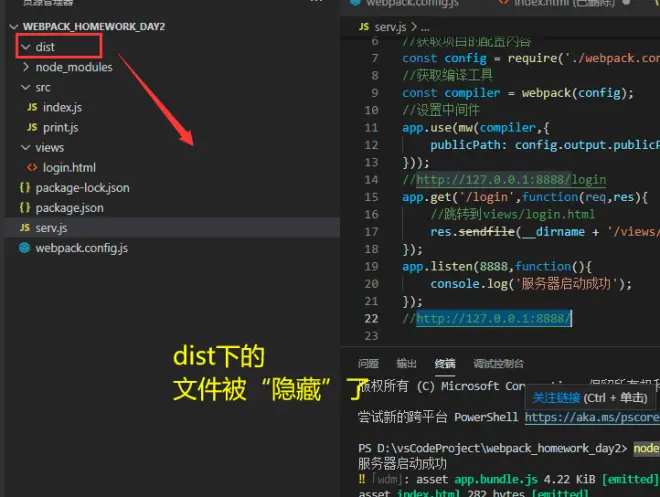Click the JSON braces icon beside package-lock.json
The height and width of the screenshot is (497, 660).
(x=25, y=187)
